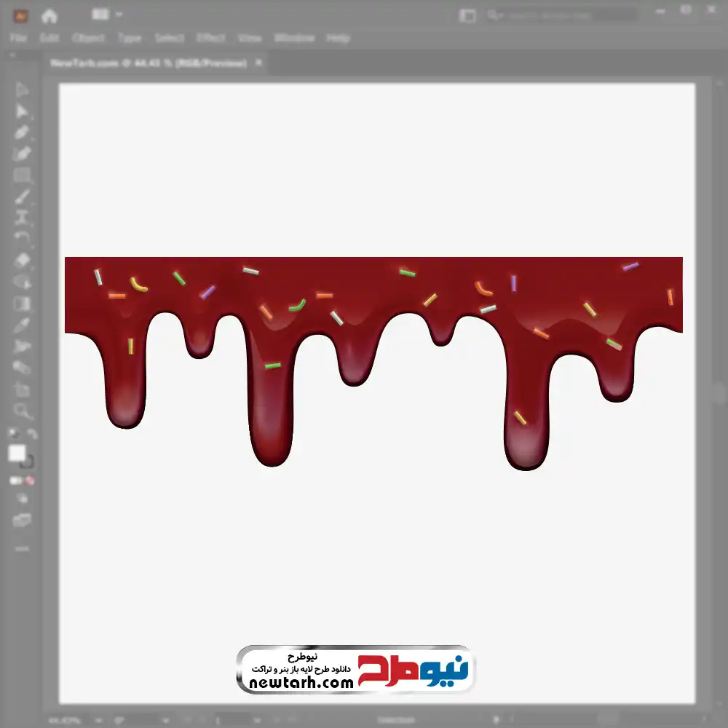Select the Selection tool arrow
This screenshot has width=728, height=728.
22,90
